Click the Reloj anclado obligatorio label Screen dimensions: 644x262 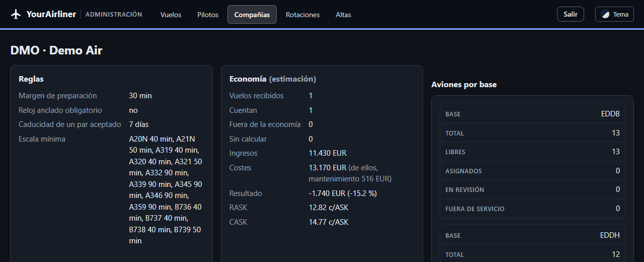60,110
